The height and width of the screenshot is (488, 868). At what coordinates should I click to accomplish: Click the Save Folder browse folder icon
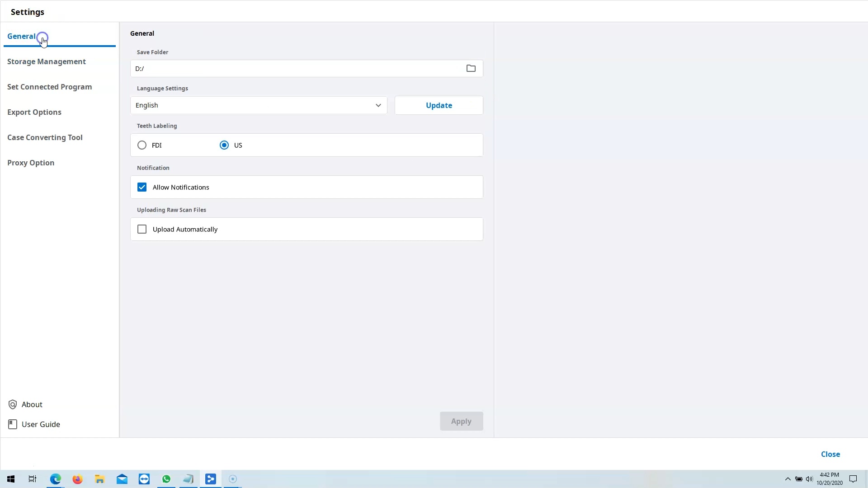471,68
